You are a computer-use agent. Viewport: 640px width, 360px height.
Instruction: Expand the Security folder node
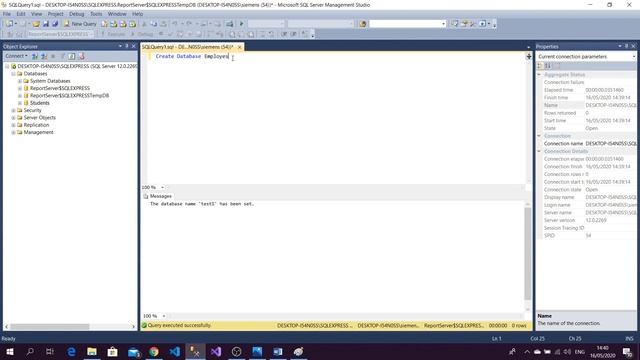click(13, 111)
